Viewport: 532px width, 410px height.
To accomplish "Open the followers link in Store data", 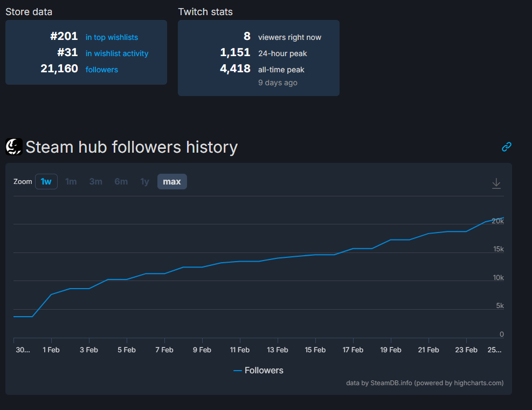I will coord(102,70).
